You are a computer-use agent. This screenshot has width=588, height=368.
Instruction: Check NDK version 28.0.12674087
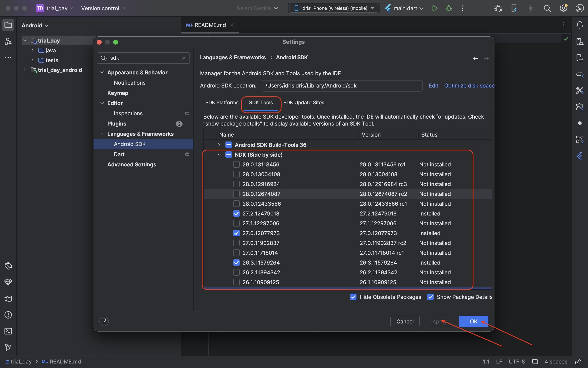pos(236,194)
